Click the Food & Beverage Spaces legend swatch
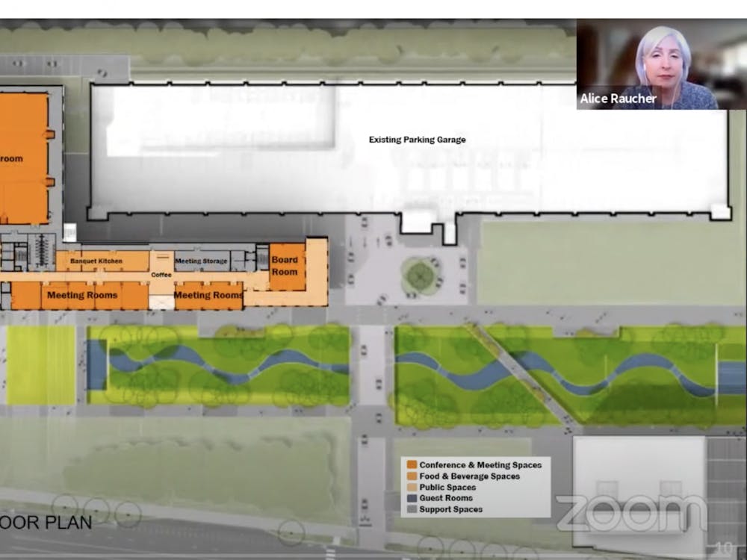Viewport: 747px width, 560px height. (412, 476)
